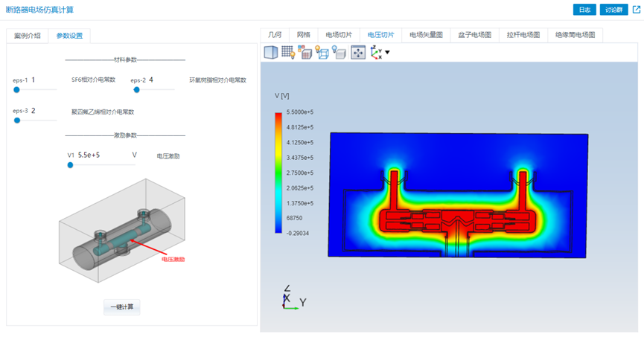The height and width of the screenshot is (337, 644).
Task: Show the grid with lightbulb icon
Action: coord(288,53)
